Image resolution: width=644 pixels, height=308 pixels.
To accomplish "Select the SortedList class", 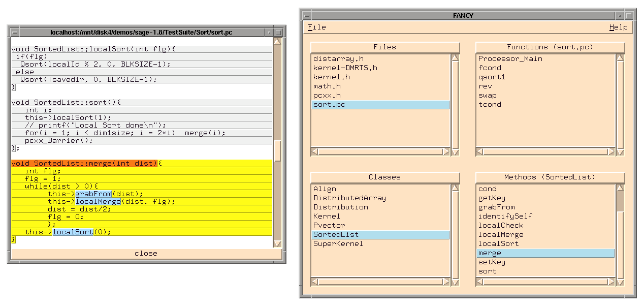I will click(x=380, y=235).
